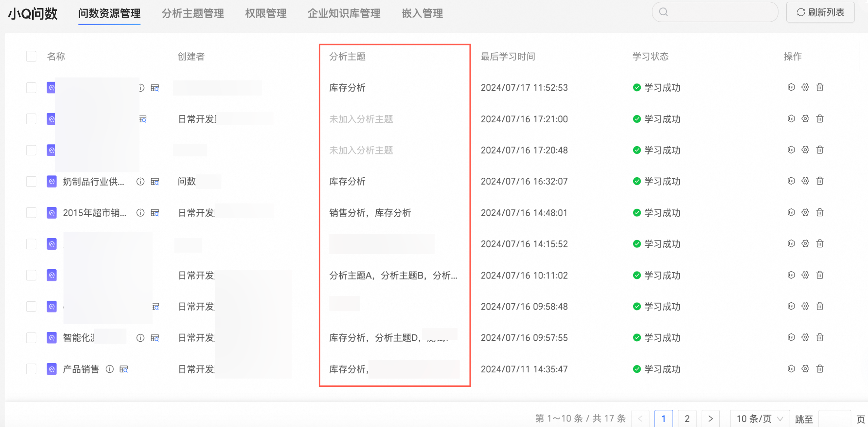The width and height of the screenshot is (868, 427).
Task: Click the 跳至 page number input
Action: (835, 419)
